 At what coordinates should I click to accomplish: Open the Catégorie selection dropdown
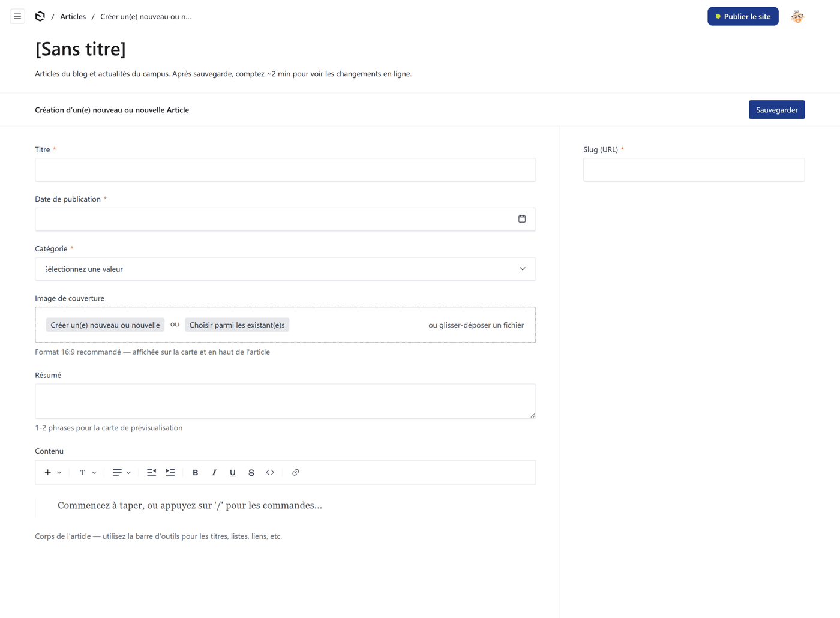[x=286, y=268]
